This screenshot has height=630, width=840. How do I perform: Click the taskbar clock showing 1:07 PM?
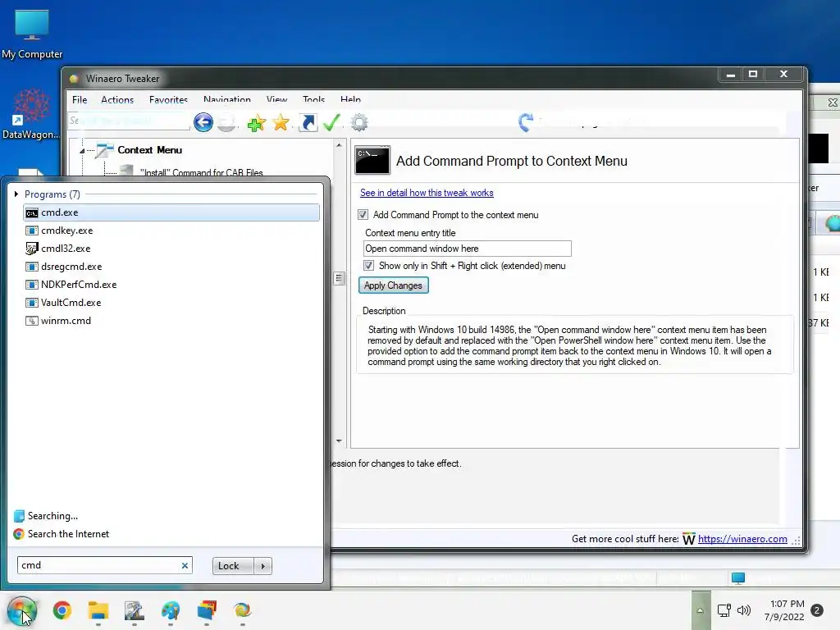784,610
